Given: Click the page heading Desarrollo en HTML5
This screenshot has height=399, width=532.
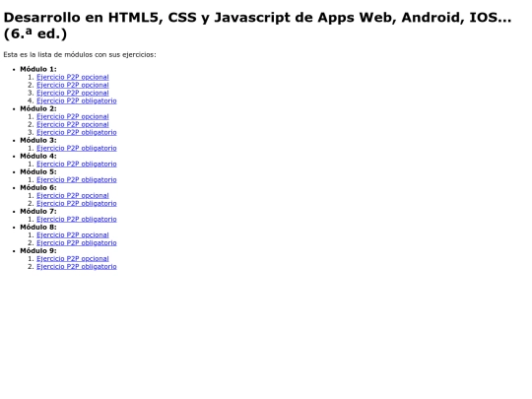Looking at the screenshot, I should pyautogui.click(x=257, y=26).
